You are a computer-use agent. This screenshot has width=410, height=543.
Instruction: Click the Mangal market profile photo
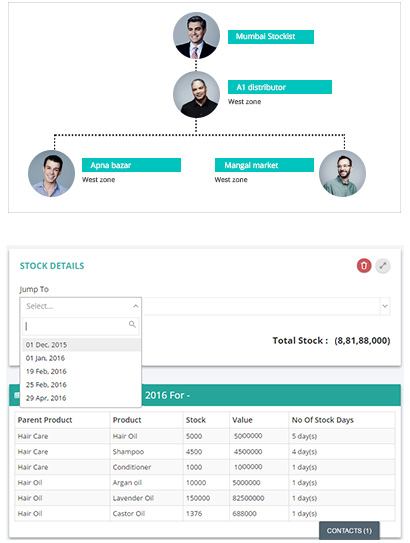click(342, 173)
